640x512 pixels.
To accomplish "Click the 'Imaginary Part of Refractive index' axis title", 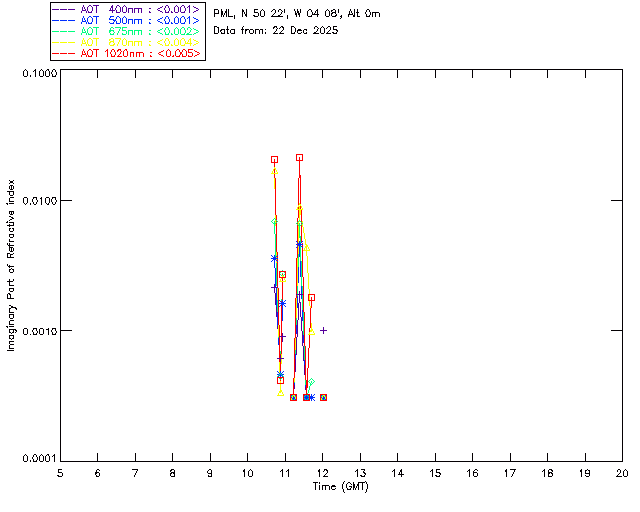I will (11, 265).
